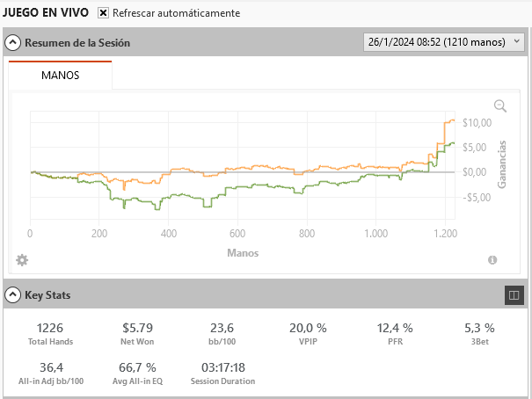This screenshot has width=532, height=399.
Task: Collapse the Resumen de la Sesión section
Action: [12, 43]
